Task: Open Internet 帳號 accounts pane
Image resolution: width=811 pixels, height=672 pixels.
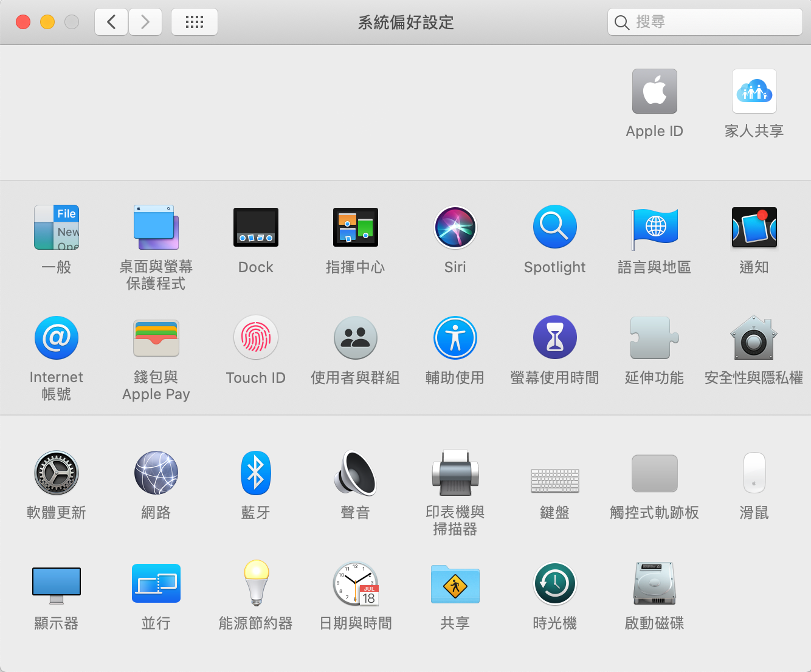Action: [57, 338]
